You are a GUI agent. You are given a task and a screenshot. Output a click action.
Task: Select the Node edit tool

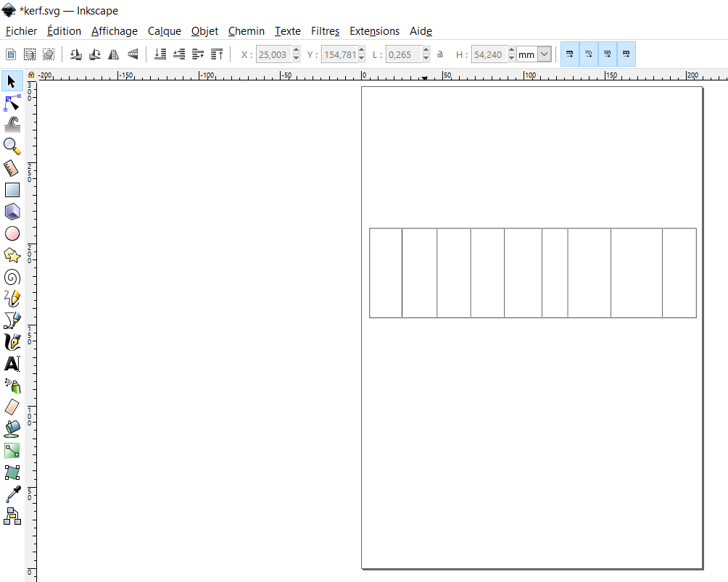point(12,103)
